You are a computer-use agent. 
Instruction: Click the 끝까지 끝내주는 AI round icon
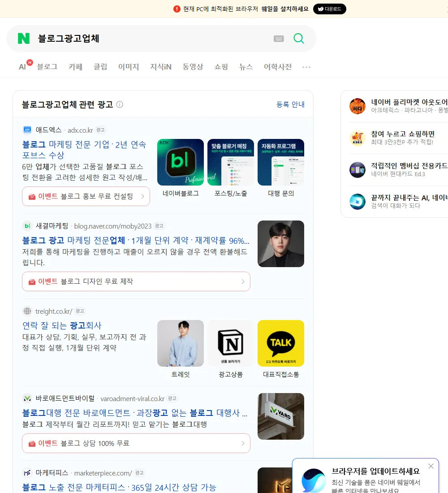tap(358, 202)
